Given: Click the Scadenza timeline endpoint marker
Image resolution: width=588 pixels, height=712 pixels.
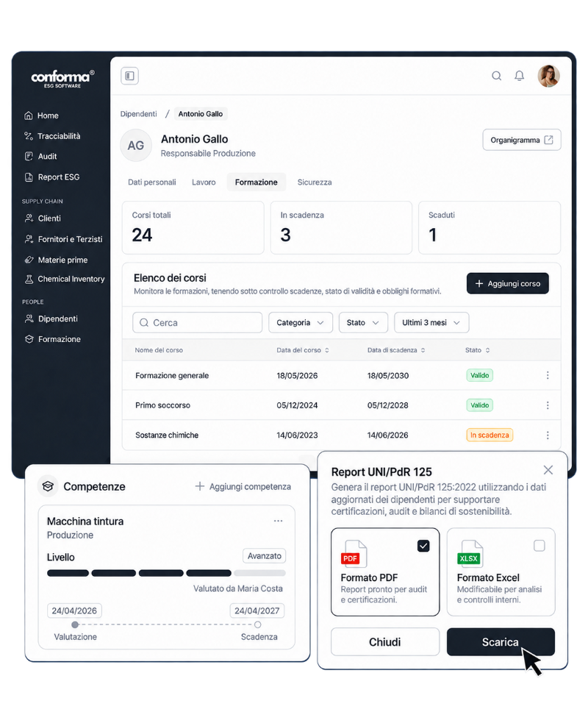Looking at the screenshot, I should 257,624.
